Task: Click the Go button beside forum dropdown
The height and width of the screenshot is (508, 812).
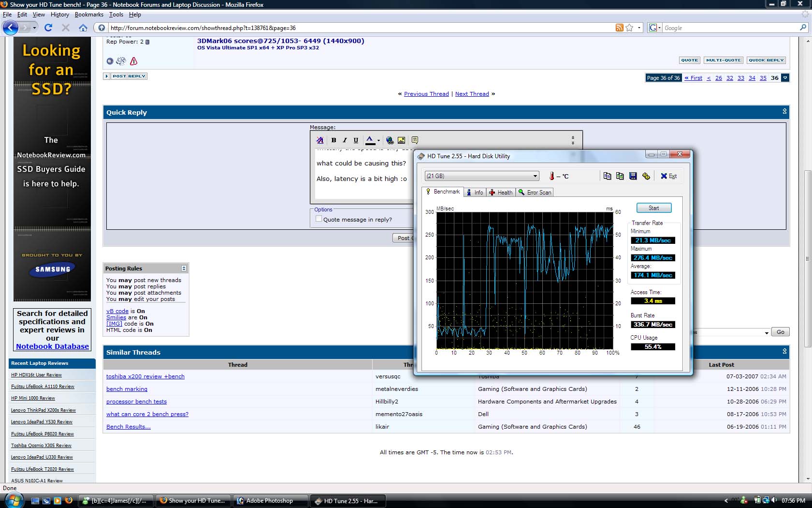Action: click(781, 332)
